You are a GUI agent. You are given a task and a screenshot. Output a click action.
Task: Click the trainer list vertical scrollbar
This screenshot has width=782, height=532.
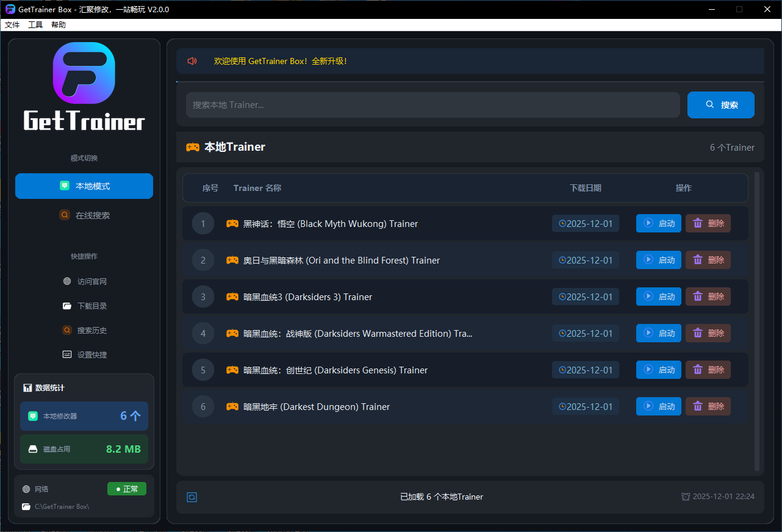(x=757, y=322)
